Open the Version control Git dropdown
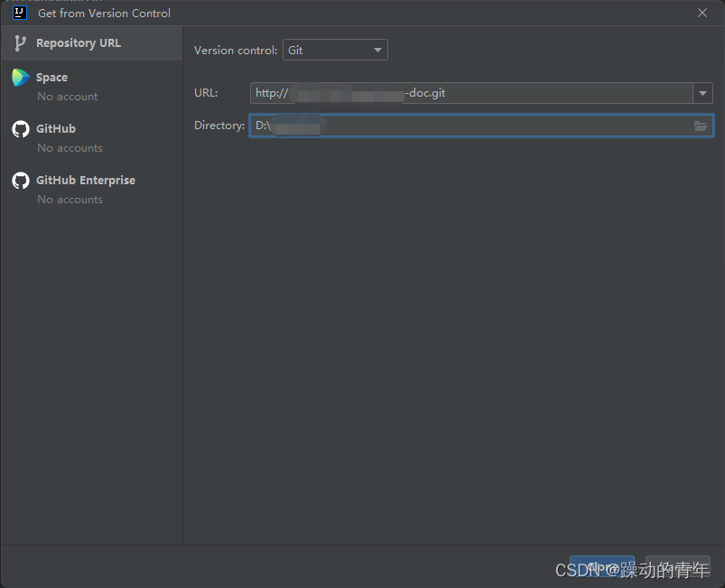 [x=335, y=50]
